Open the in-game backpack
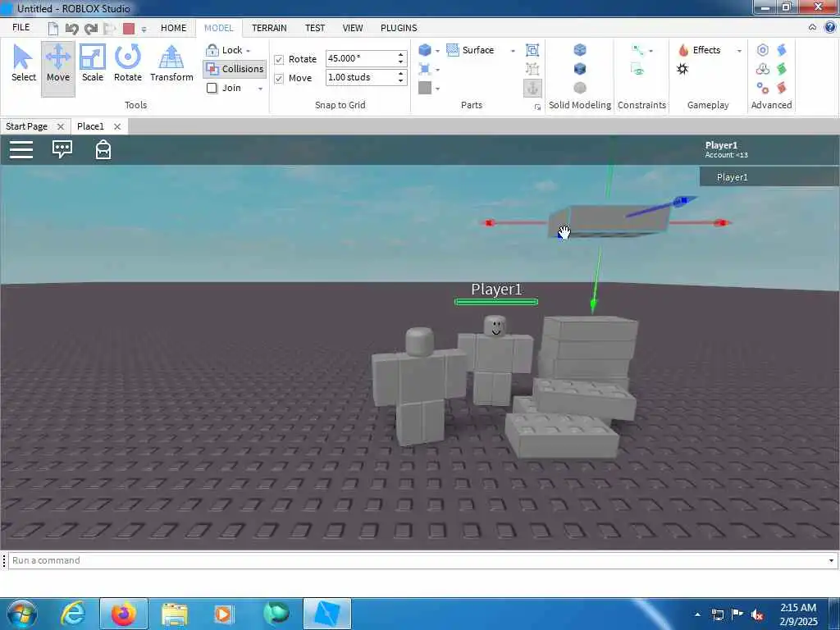 pos(103,149)
